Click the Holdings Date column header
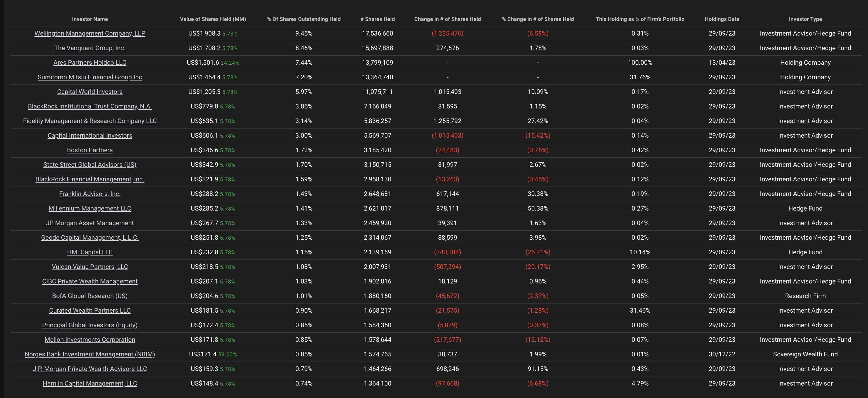Screen dimensions: 868x398 pos(722,19)
